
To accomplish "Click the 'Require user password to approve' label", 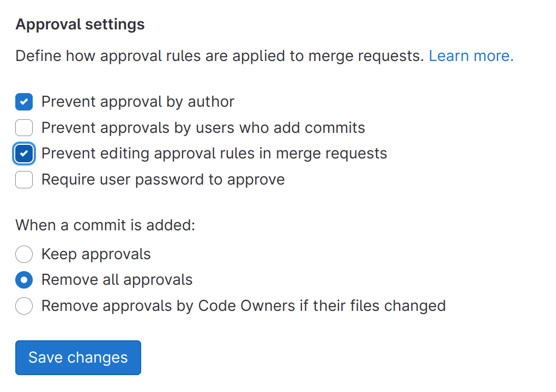I will tap(163, 180).
